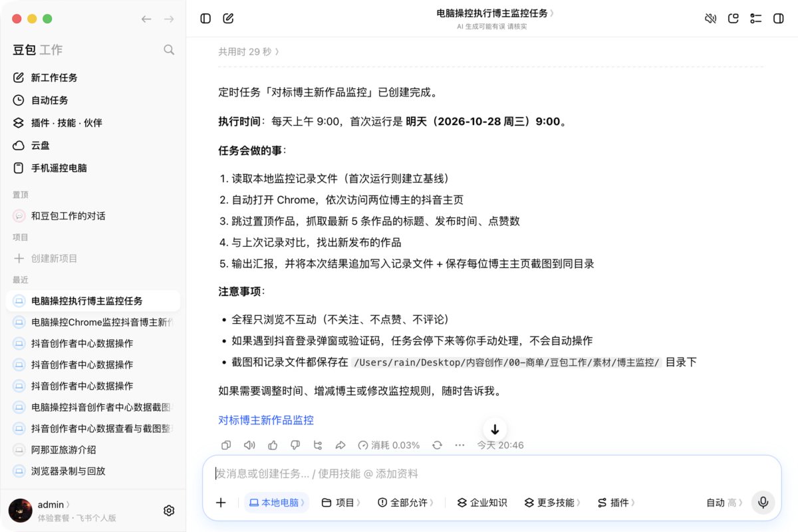Expand the 更多技能 menu
The height and width of the screenshot is (532, 798).
552,503
